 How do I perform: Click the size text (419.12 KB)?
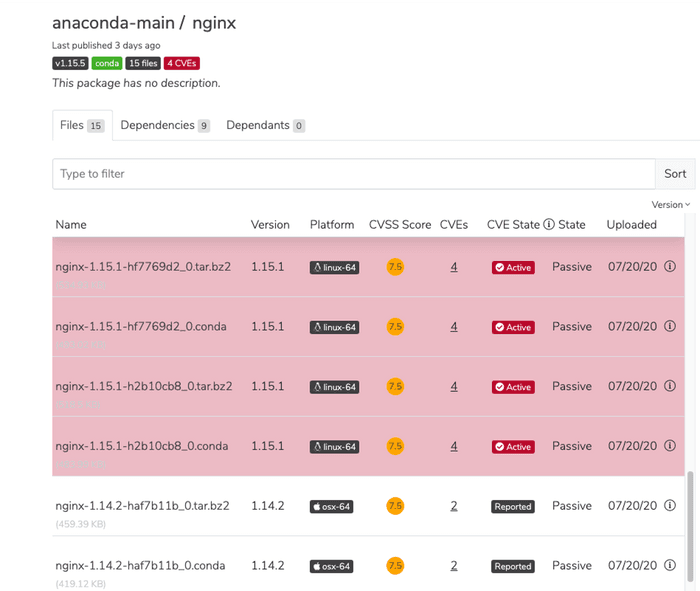click(x=80, y=584)
